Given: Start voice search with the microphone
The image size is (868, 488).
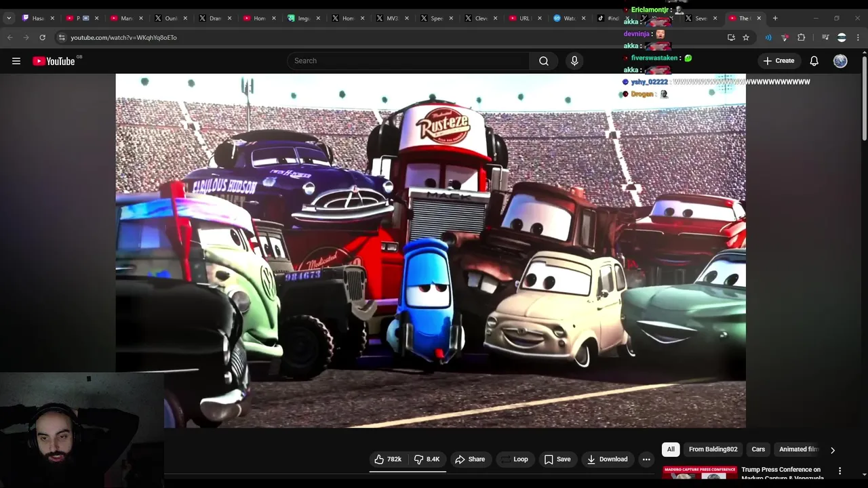Looking at the screenshot, I should click(x=574, y=61).
